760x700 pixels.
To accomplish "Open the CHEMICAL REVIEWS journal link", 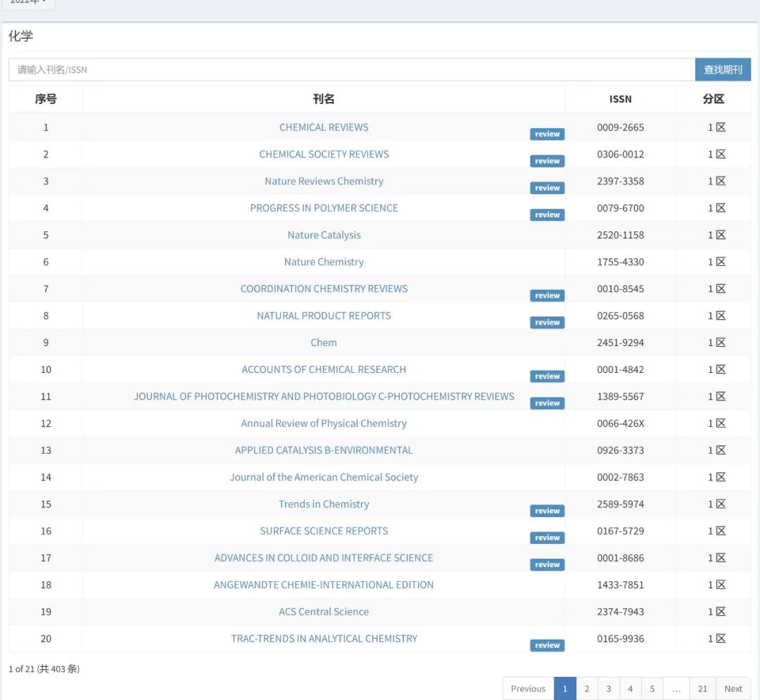I will (324, 127).
